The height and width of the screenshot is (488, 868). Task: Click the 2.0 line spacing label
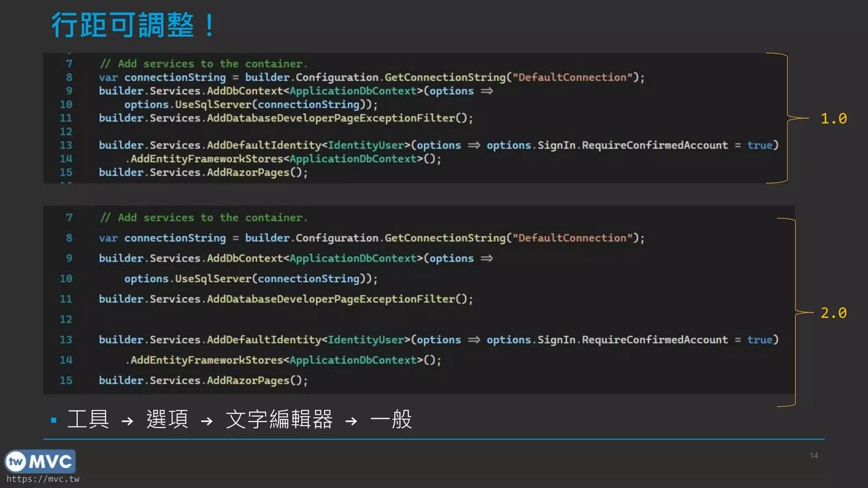(x=833, y=313)
